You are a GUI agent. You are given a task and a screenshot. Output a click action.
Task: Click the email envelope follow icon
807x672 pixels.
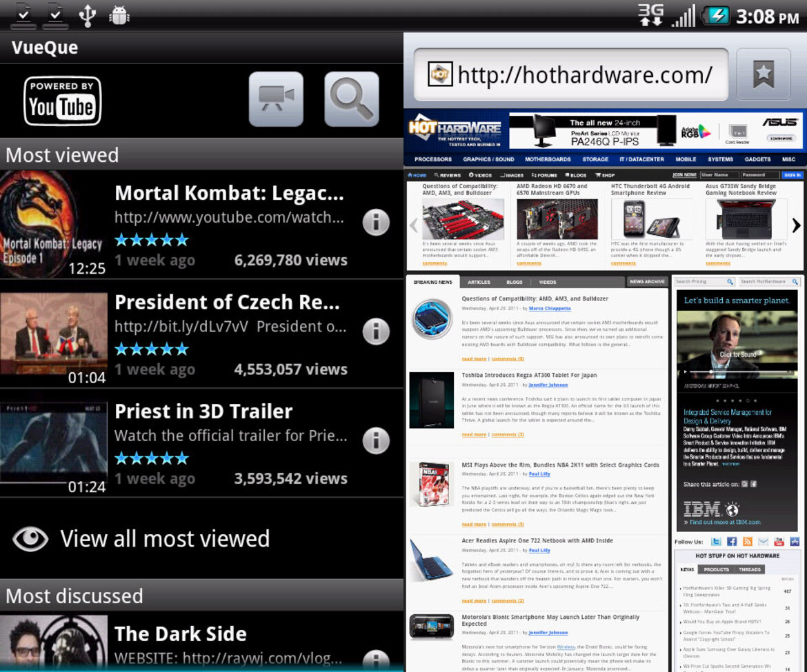[764, 542]
